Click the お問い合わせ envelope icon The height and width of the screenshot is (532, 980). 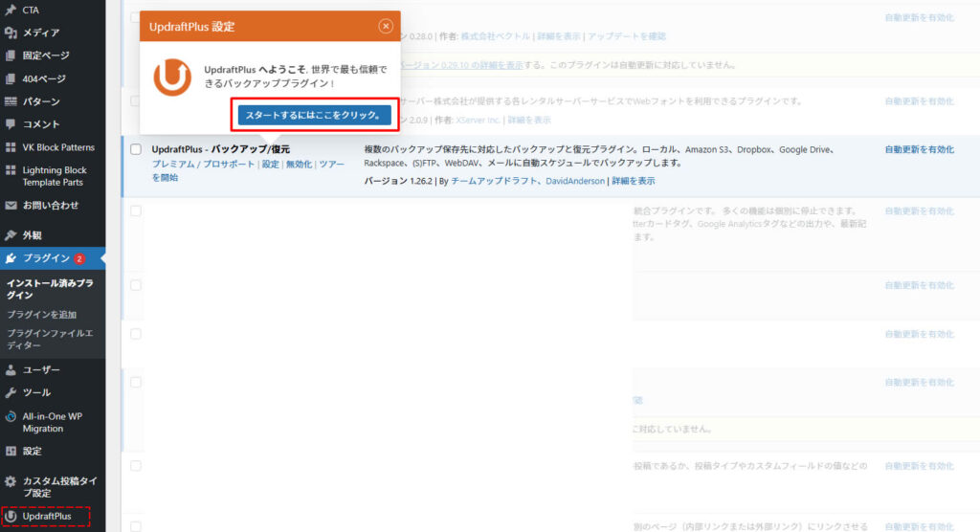point(11,205)
